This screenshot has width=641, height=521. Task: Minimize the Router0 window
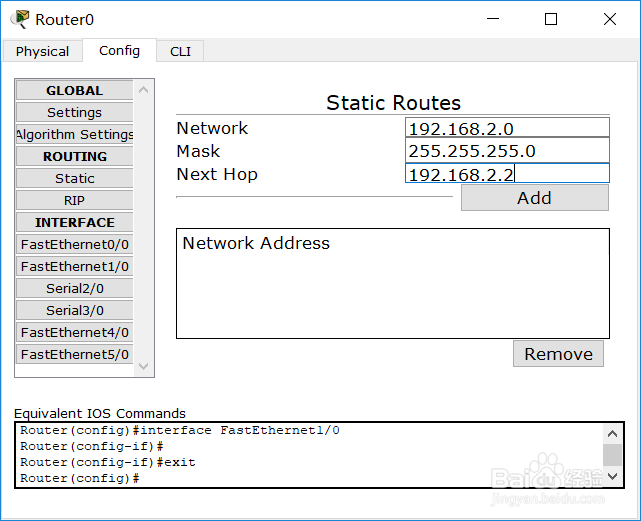tap(493, 19)
